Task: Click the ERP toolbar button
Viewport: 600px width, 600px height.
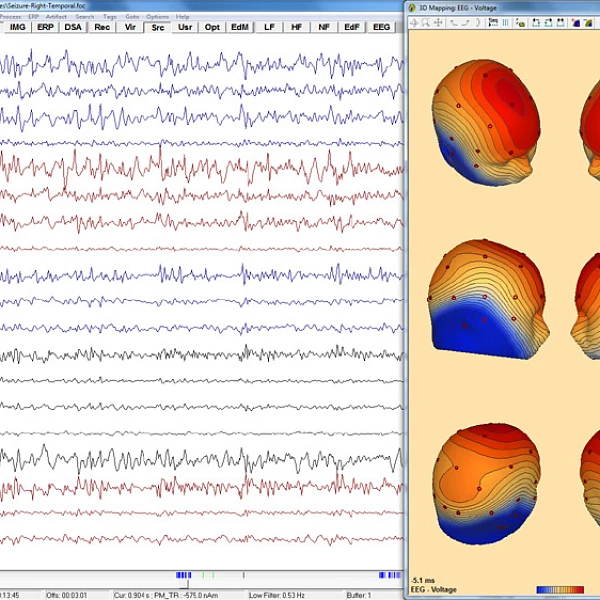Action: click(45, 27)
